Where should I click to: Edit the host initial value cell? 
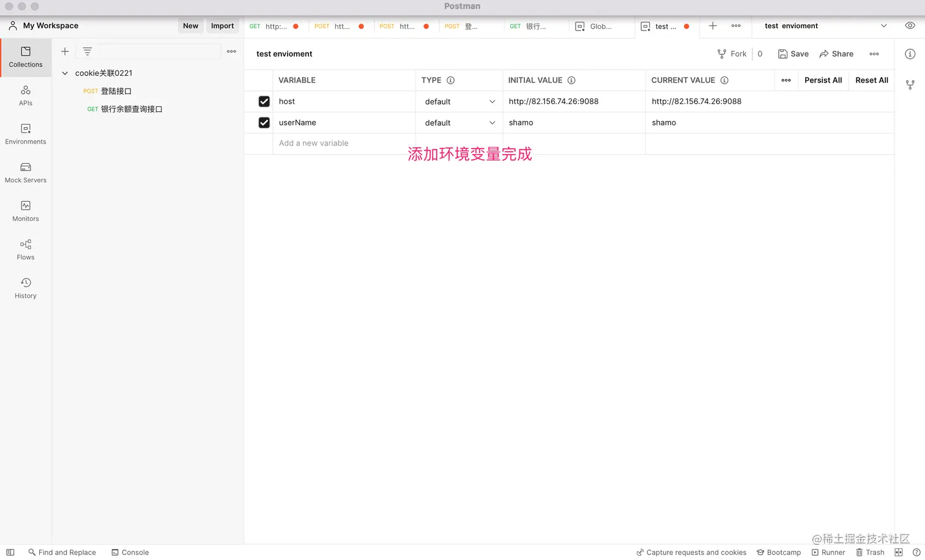[x=574, y=101]
